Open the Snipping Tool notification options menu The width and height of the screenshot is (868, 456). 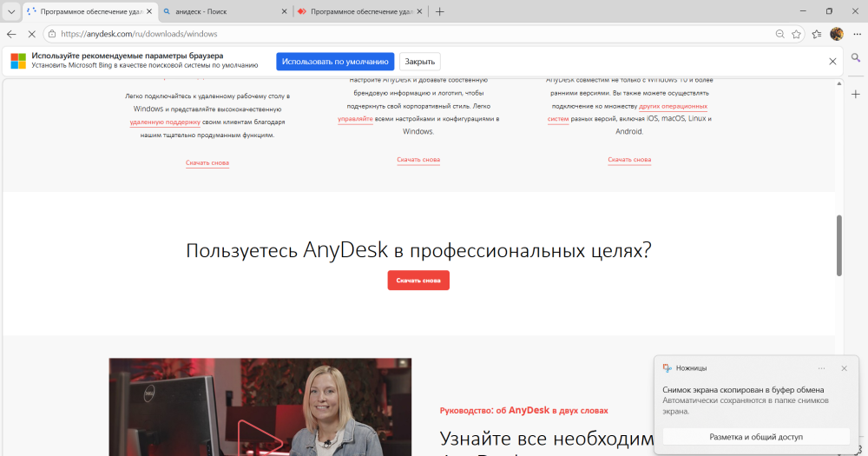[821, 368]
